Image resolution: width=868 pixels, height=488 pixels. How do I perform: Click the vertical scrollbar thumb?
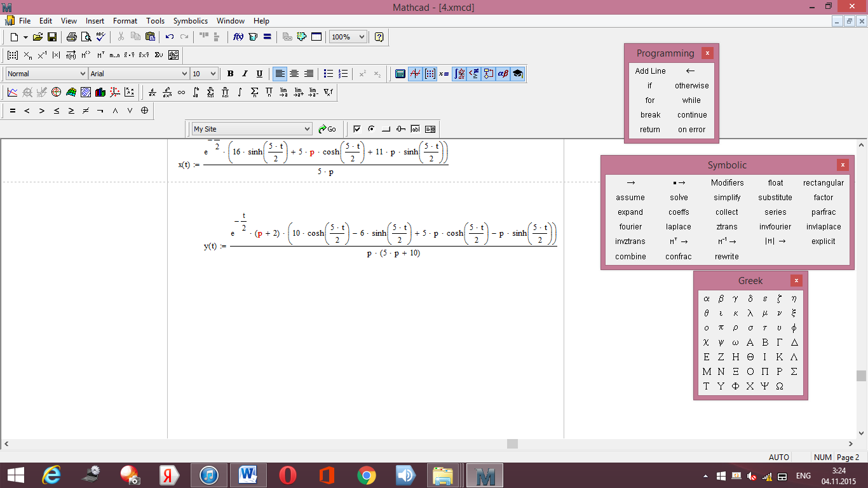(x=862, y=376)
